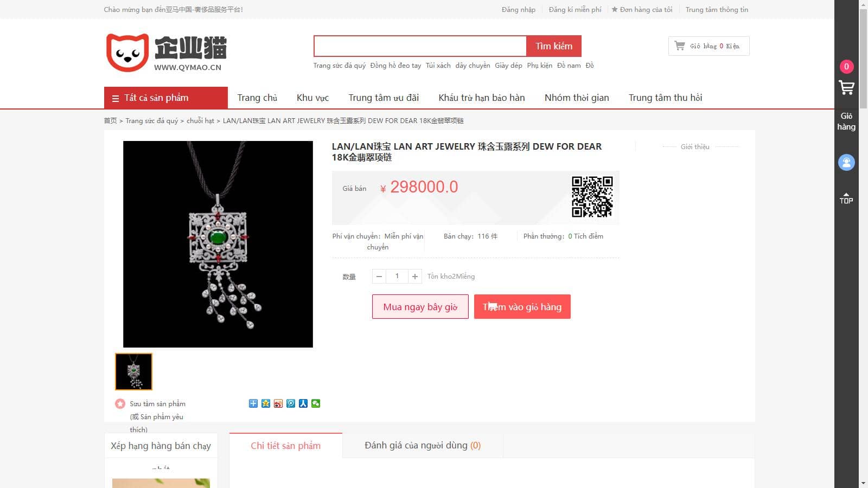Open the Đăng nhập login link

coord(519,9)
